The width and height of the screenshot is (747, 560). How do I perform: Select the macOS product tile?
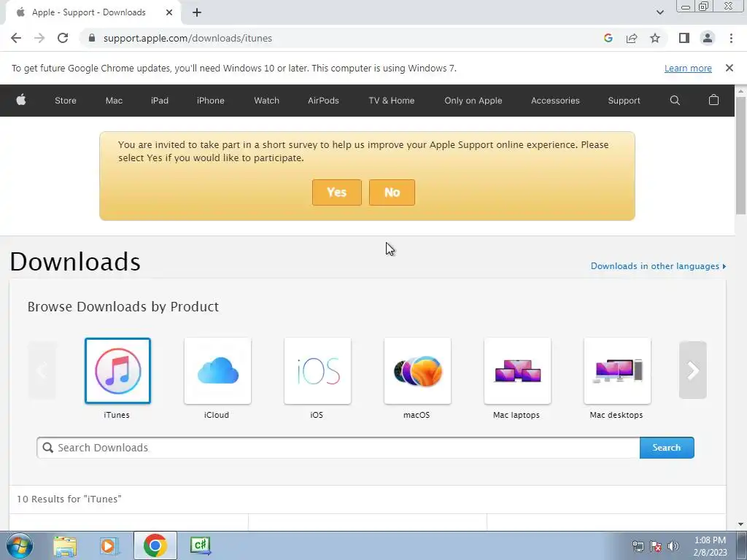tap(417, 371)
